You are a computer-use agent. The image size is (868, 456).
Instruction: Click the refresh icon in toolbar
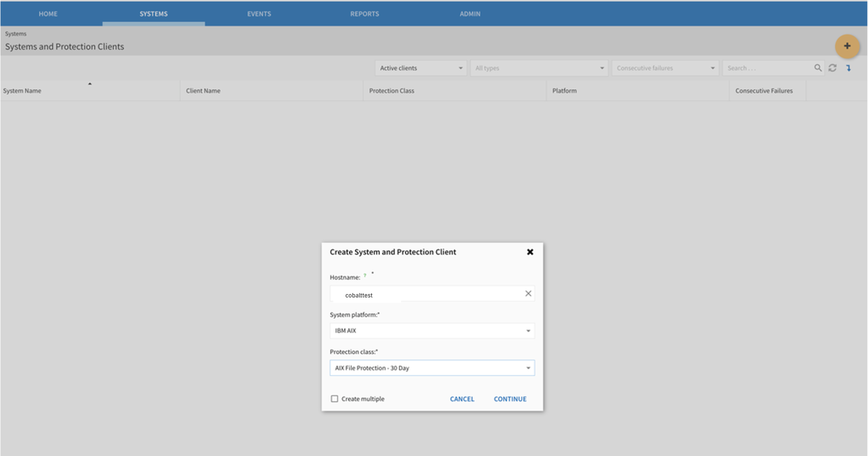(x=832, y=68)
